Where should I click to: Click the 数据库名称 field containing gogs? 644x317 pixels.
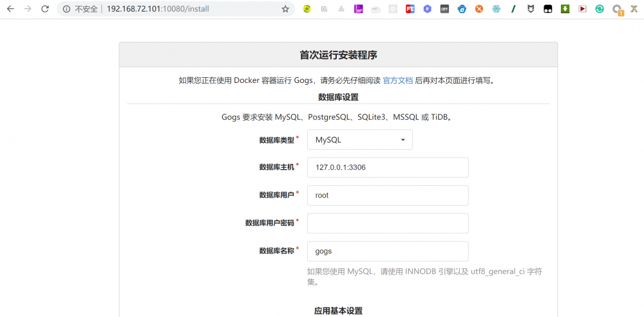tap(388, 251)
